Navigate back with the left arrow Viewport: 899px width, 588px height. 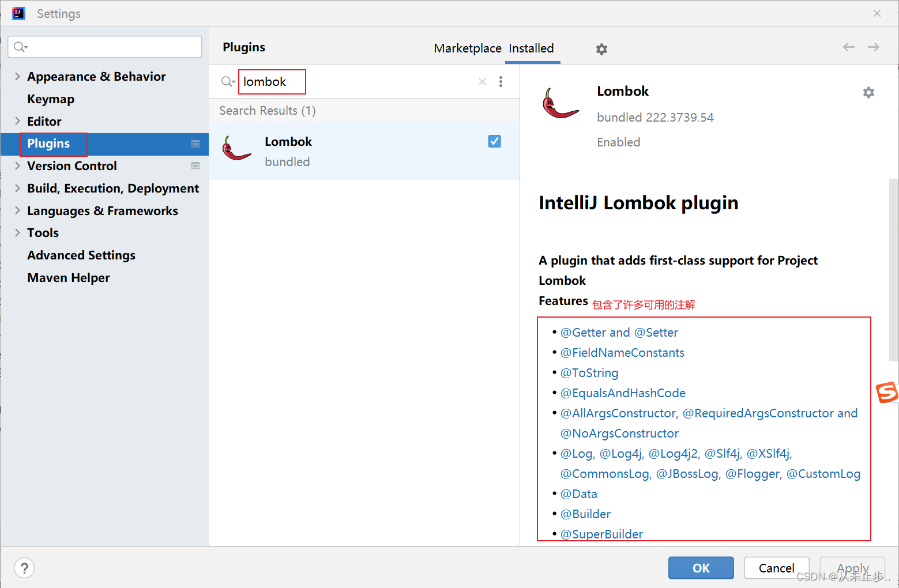pos(848,47)
